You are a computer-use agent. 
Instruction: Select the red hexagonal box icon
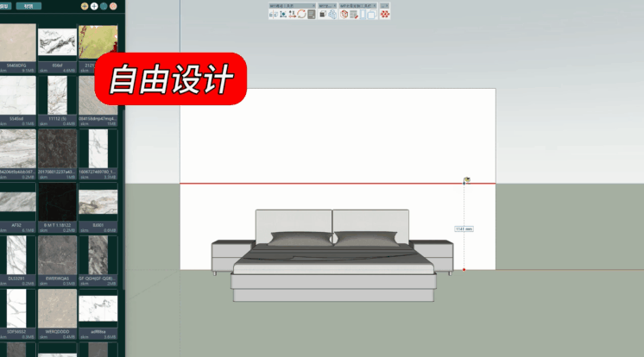[x=344, y=14]
